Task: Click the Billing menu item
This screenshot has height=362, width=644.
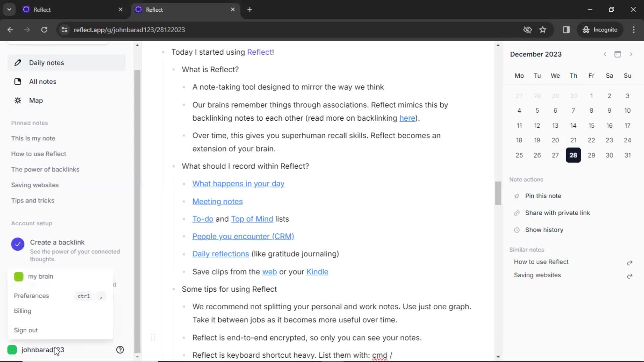Action: coord(22,311)
